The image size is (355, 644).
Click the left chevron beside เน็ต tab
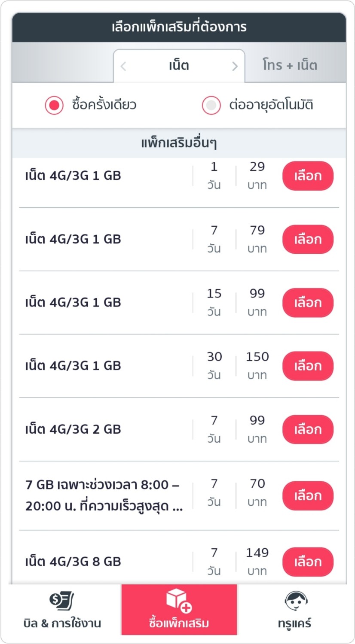click(123, 66)
